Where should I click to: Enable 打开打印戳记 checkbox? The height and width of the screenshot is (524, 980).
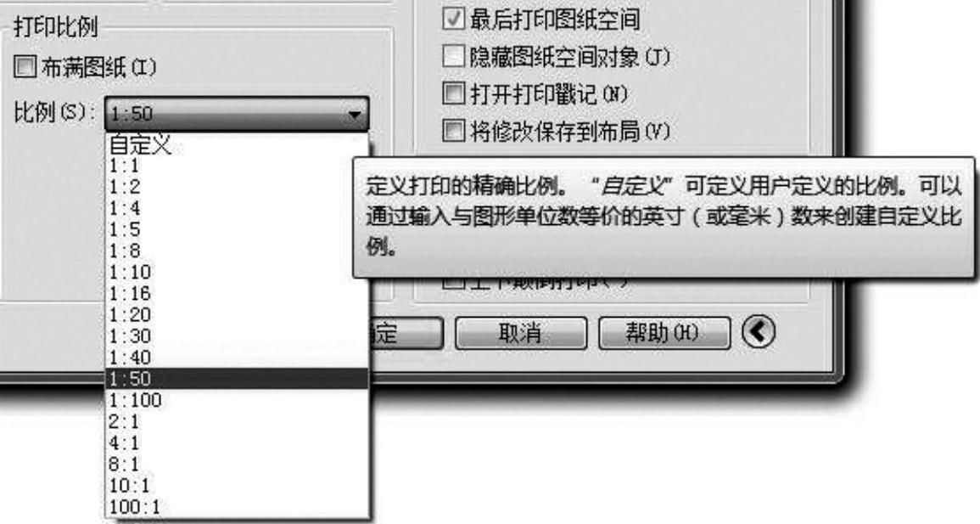(454, 93)
